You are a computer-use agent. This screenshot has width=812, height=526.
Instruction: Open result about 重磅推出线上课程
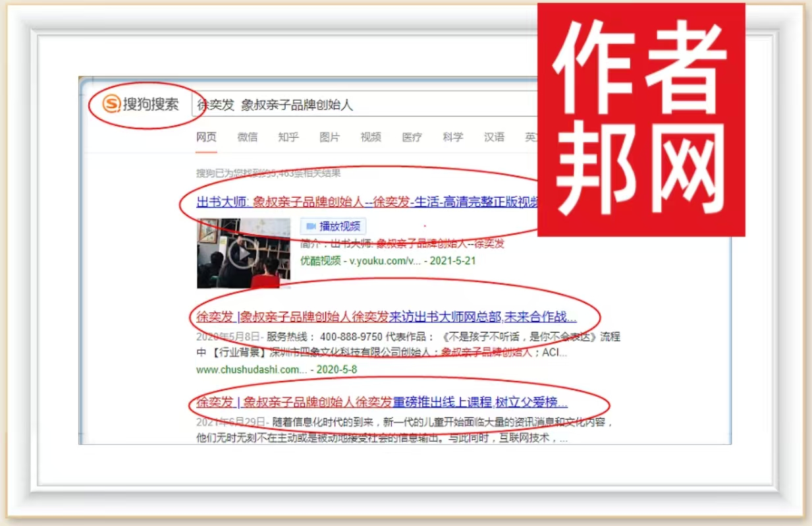[x=382, y=402]
